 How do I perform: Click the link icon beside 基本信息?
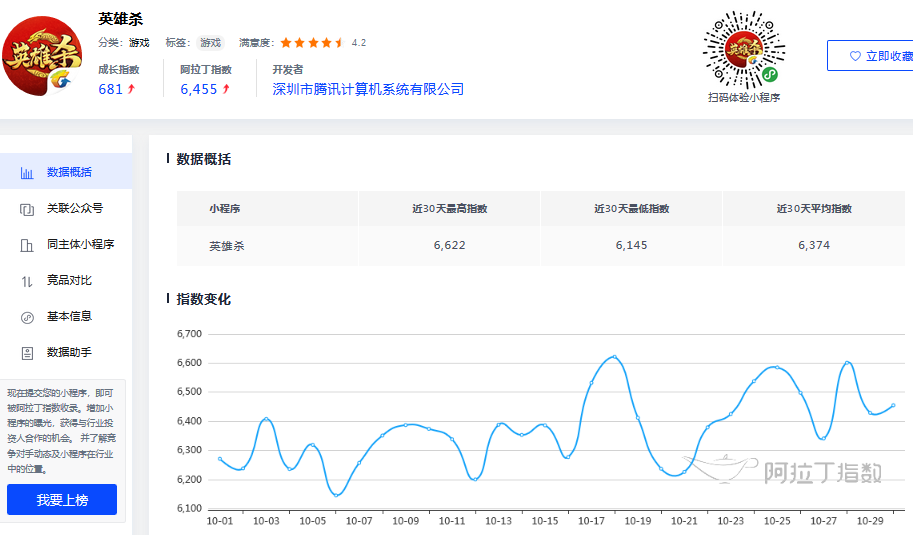point(27,317)
